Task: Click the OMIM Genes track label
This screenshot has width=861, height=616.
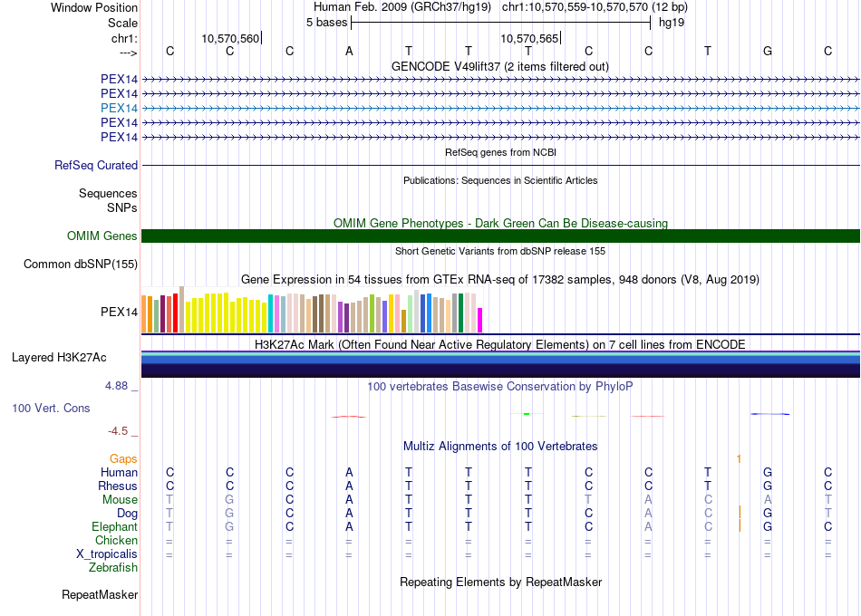Action: (102, 236)
